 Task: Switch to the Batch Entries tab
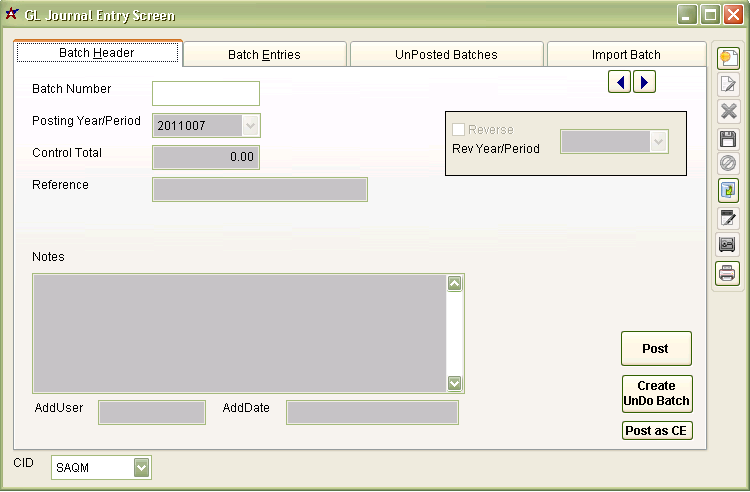pyautogui.click(x=264, y=55)
